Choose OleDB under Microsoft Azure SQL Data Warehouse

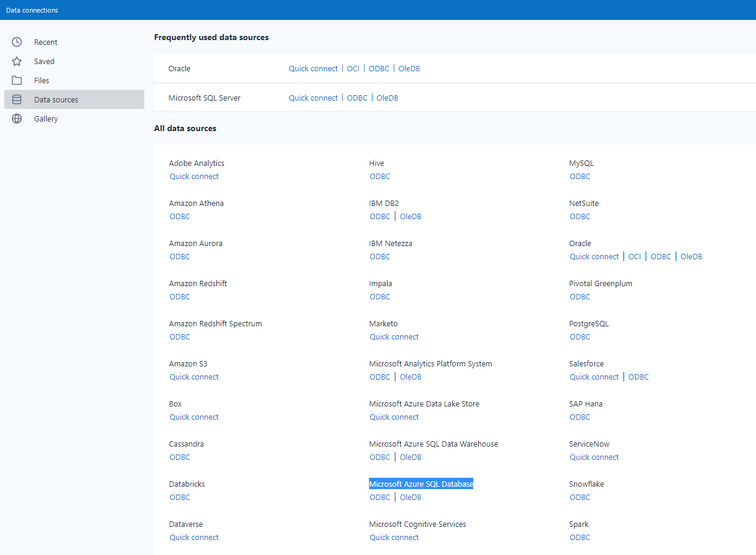tap(410, 457)
